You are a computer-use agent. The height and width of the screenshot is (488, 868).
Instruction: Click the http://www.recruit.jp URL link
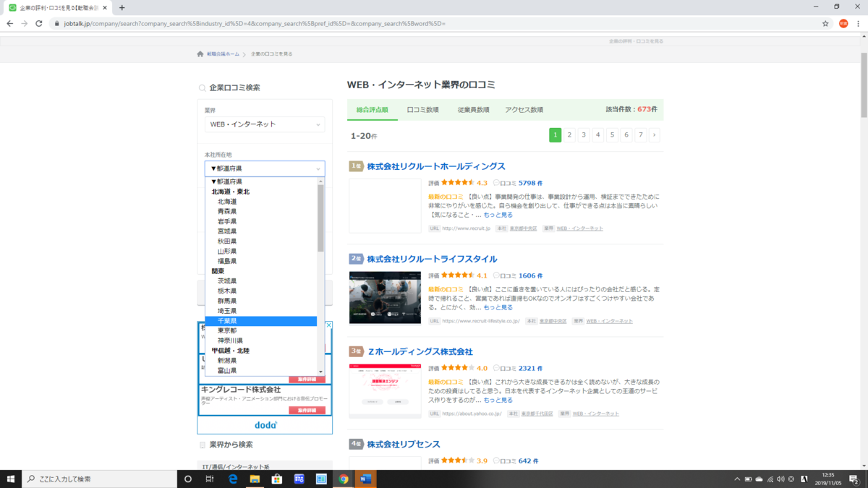(467, 228)
